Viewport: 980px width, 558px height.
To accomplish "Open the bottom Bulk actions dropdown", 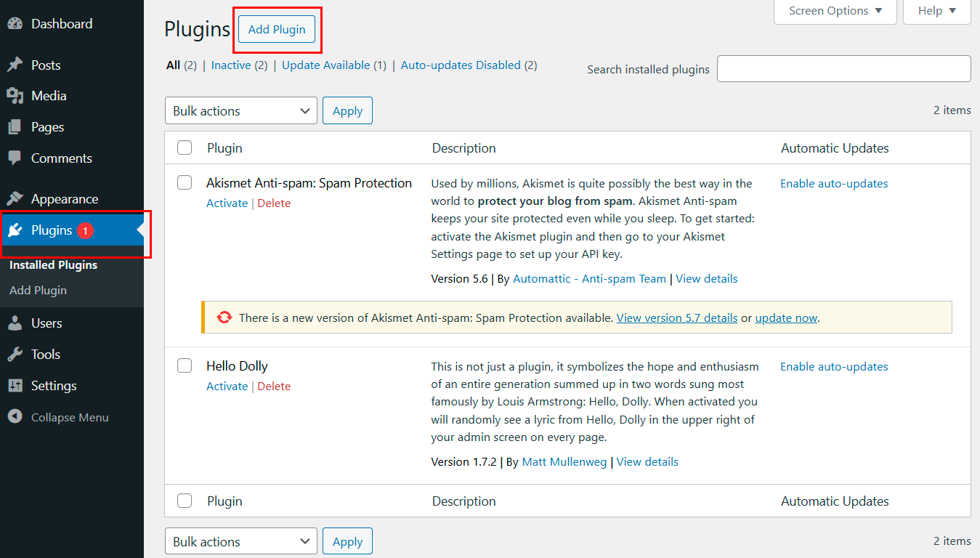I will 241,541.
